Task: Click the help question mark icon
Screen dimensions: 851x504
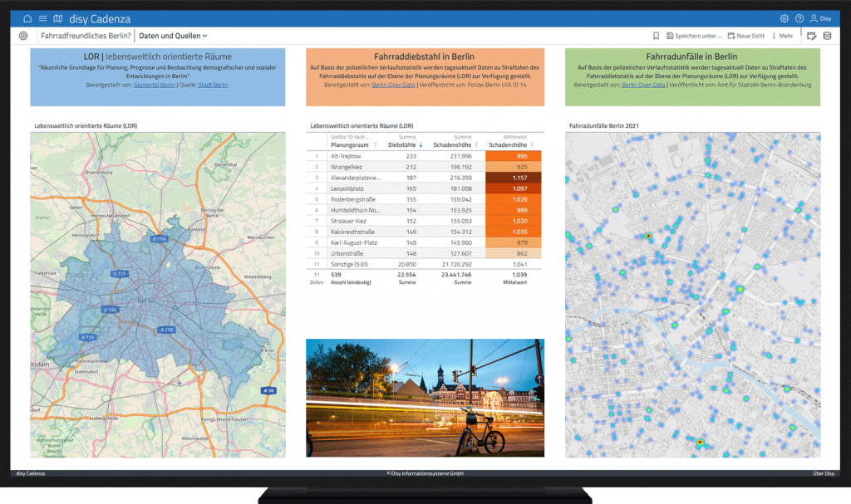Action: (799, 18)
